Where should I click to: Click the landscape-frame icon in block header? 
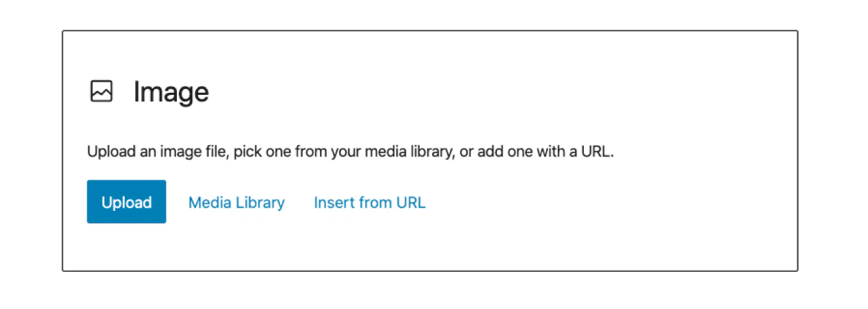(101, 92)
